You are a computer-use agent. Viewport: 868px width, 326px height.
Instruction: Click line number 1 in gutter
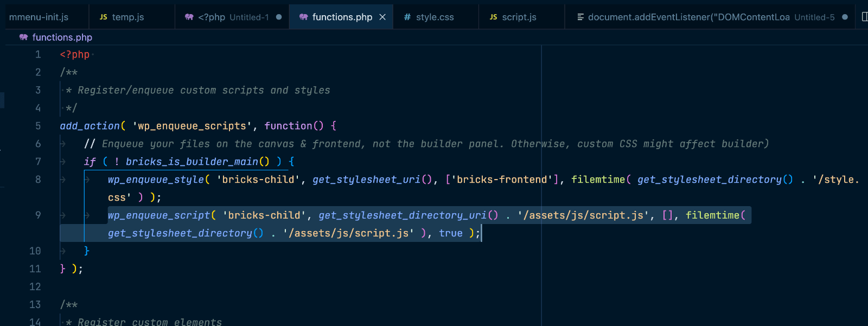point(38,54)
